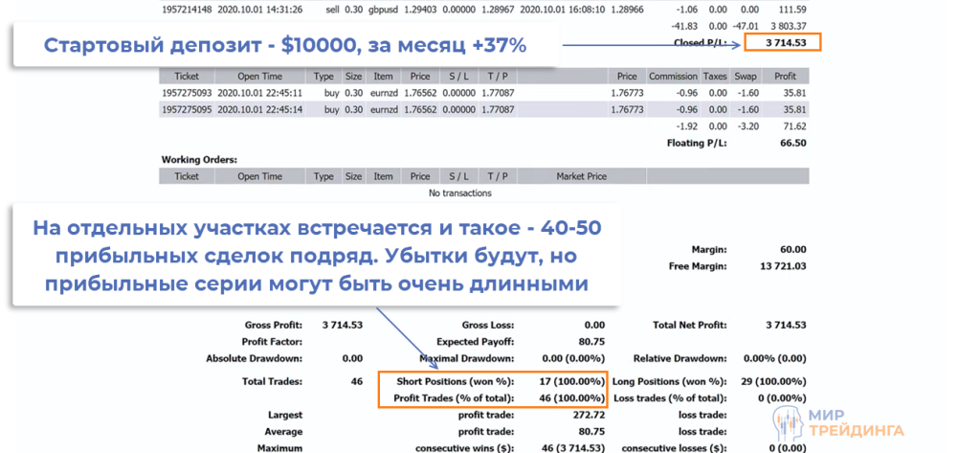
Task: Click the Swap column header
Action: (746, 77)
